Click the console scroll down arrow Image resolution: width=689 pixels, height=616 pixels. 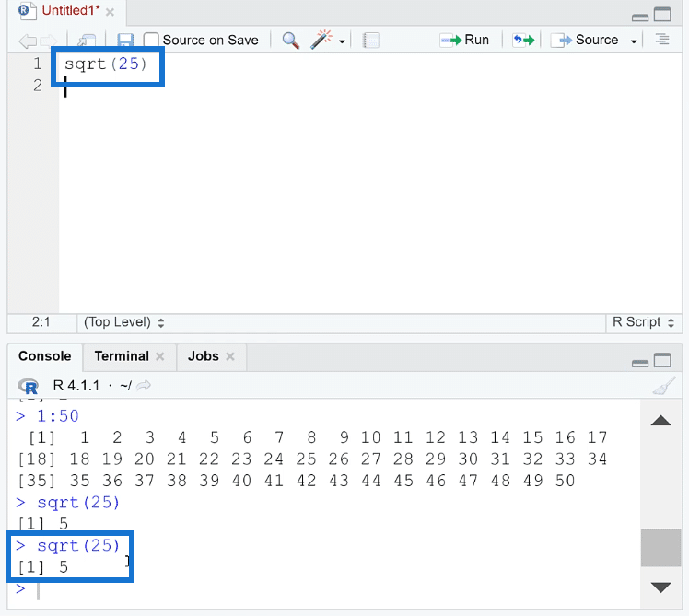pos(660,587)
